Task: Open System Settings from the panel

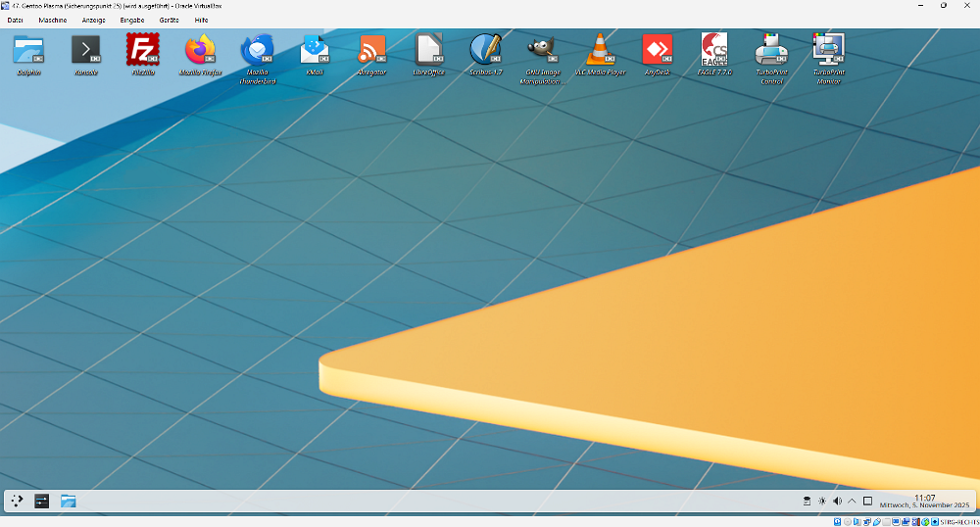Action: click(42, 501)
